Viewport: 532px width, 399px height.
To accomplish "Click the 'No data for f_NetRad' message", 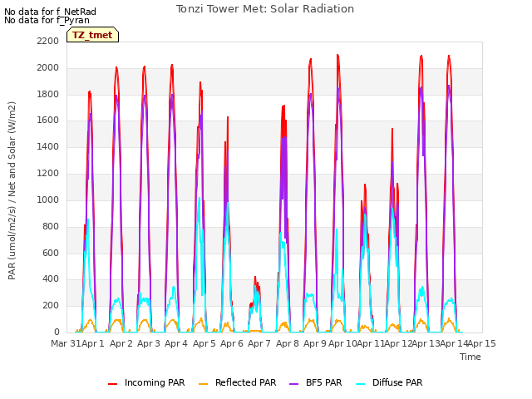I will point(50,12).
